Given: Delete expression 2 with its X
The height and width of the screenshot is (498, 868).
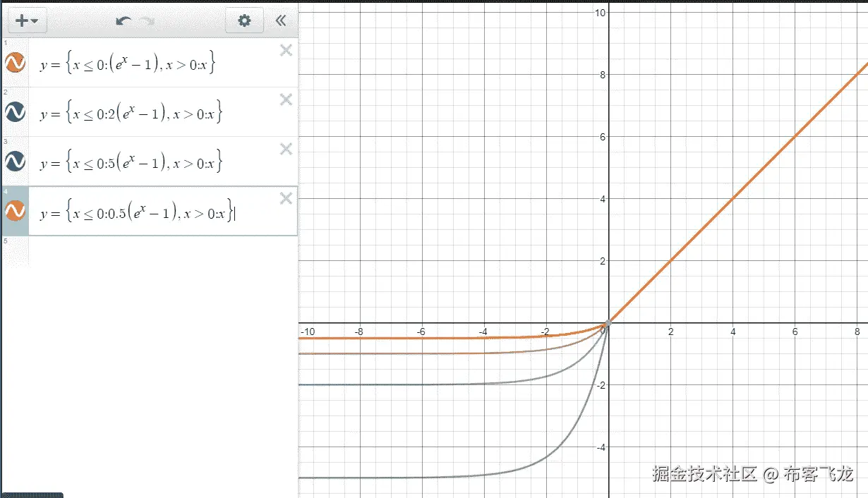Looking at the screenshot, I should coord(286,99).
